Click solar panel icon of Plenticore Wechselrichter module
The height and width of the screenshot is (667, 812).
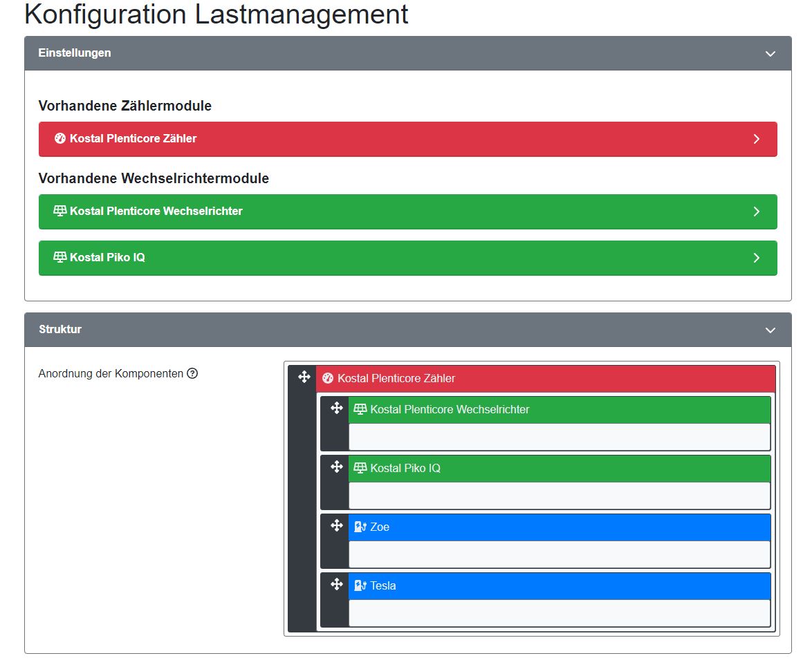pyautogui.click(x=60, y=211)
